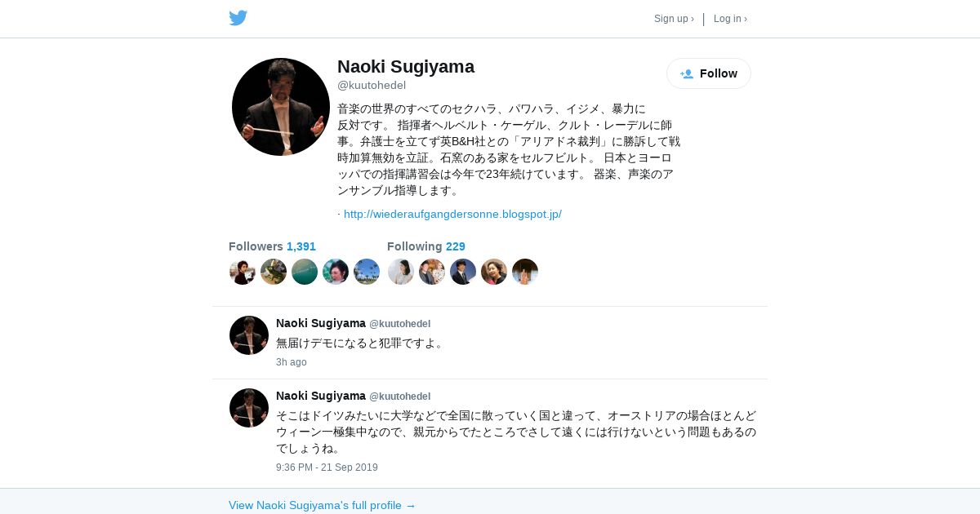Select the second follower avatar with bird

(x=274, y=272)
